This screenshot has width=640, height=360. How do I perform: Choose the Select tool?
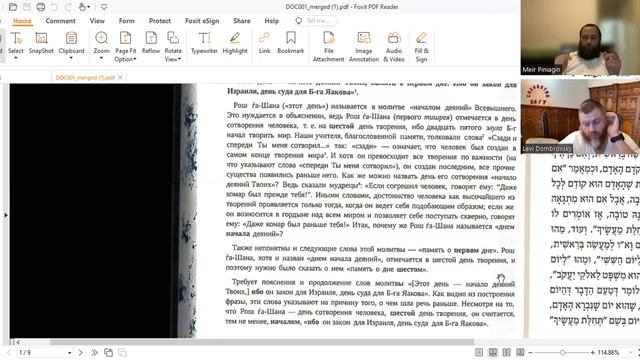point(16,46)
